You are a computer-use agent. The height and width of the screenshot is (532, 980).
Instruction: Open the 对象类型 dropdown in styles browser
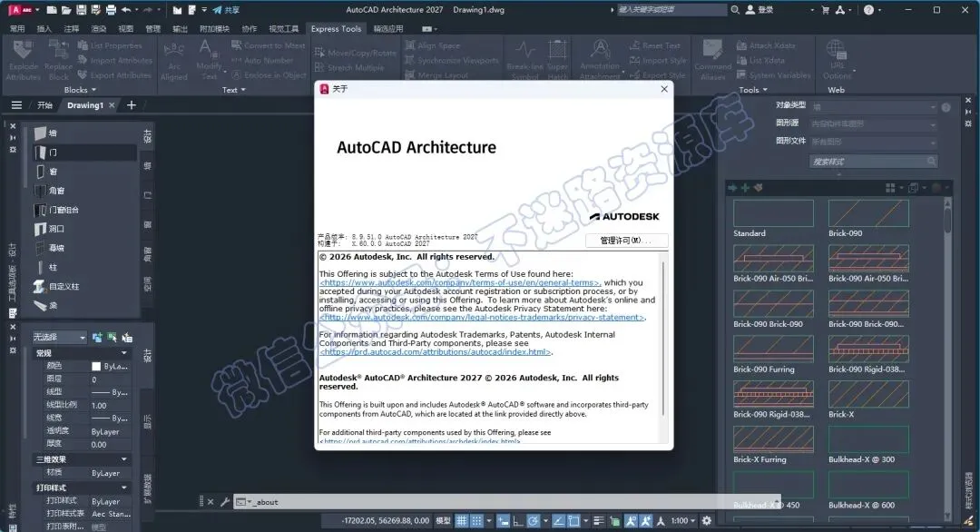tap(874, 107)
